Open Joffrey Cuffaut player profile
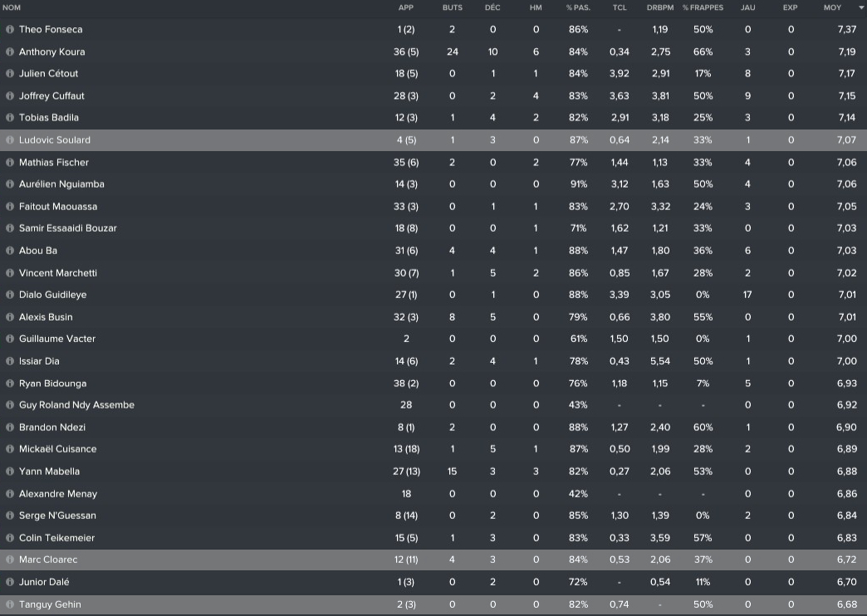Viewport: 867px width, 616px height. (51, 96)
